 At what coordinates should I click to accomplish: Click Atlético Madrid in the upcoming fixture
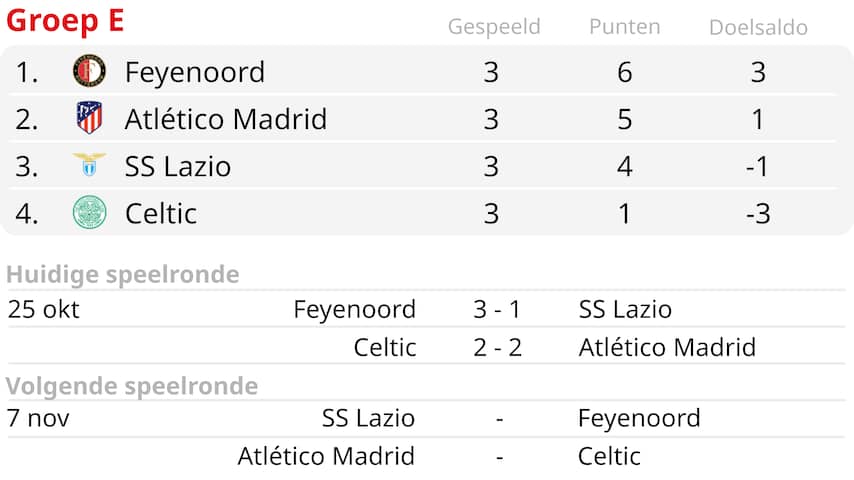click(326, 456)
